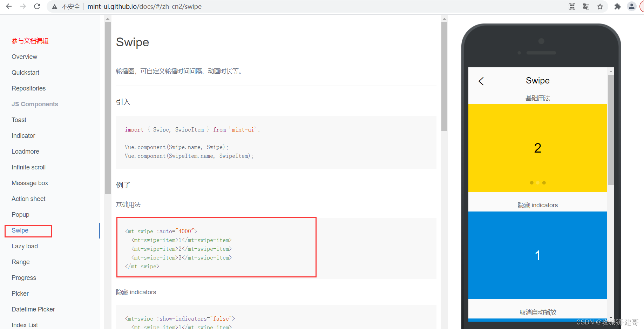Open Lazy load docs
The width and height of the screenshot is (644, 329).
coord(25,246)
